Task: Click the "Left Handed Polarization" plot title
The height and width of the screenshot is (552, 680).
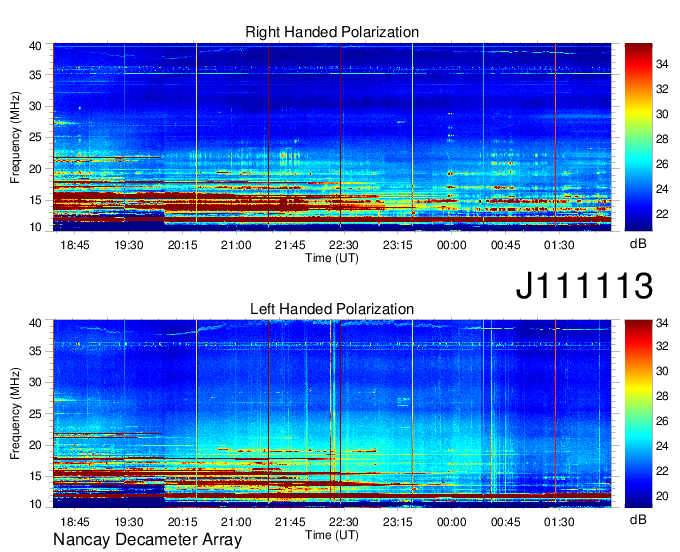Action: [x=332, y=309]
